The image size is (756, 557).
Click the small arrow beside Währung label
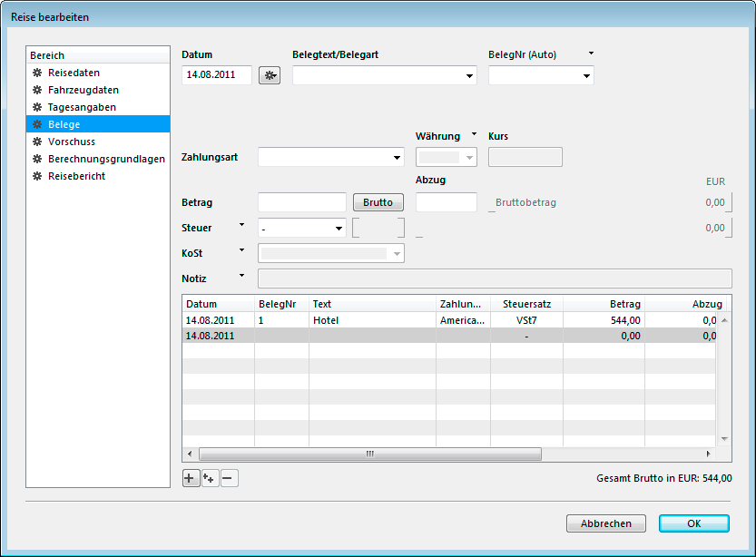pyautogui.click(x=474, y=135)
